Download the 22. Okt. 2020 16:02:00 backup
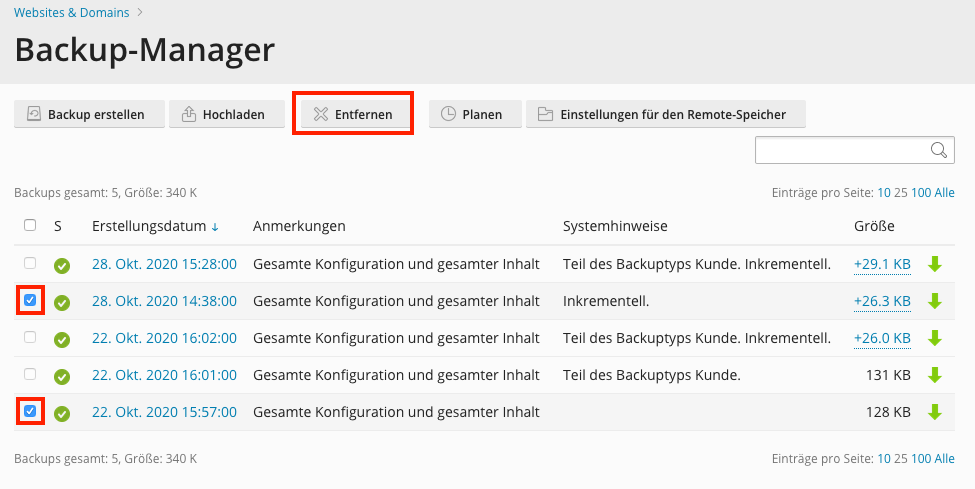The height and width of the screenshot is (489, 975). (x=936, y=338)
